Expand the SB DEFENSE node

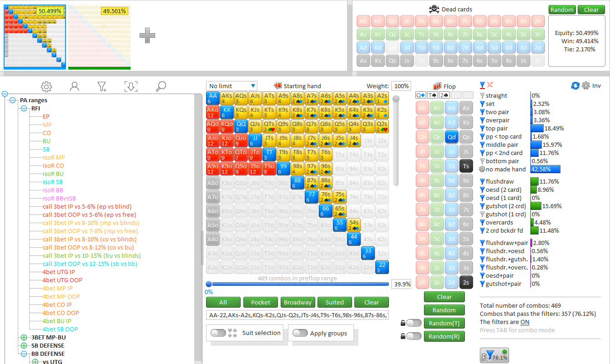tap(24, 346)
